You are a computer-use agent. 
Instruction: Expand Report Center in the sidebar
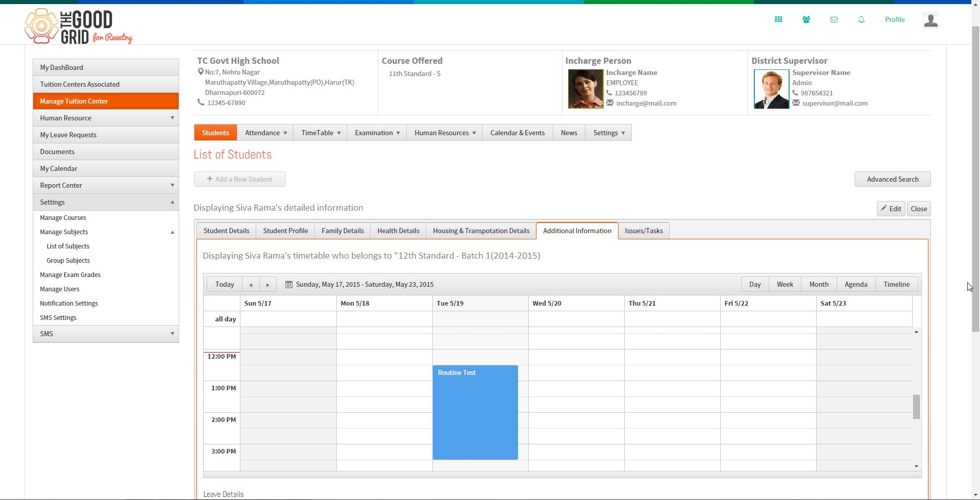(x=106, y=185)
